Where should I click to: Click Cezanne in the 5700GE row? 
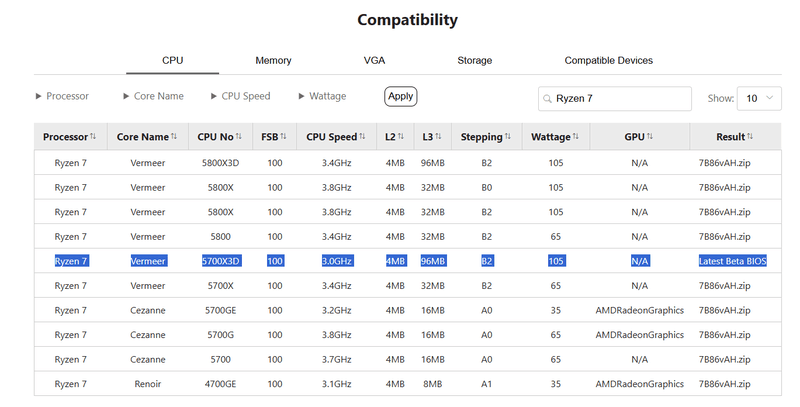click(147, 310)
